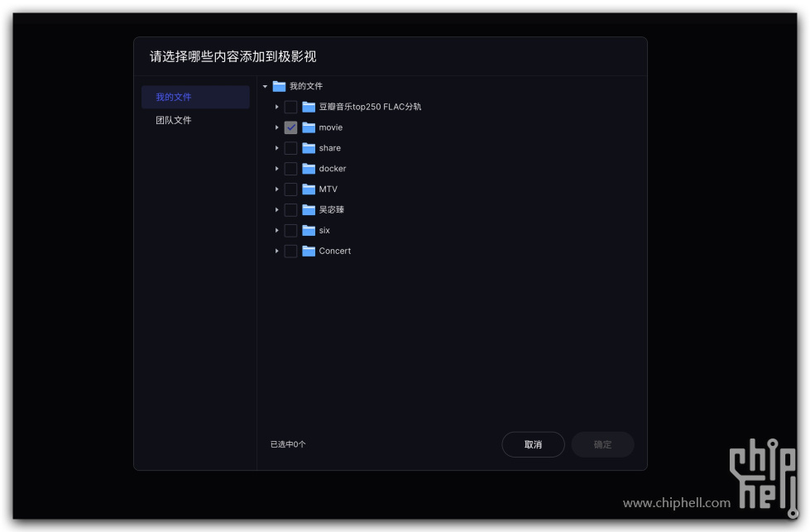Click the docker folder icon
The width and height of the screenshot is (810, 532).
(x=309, y=169)
